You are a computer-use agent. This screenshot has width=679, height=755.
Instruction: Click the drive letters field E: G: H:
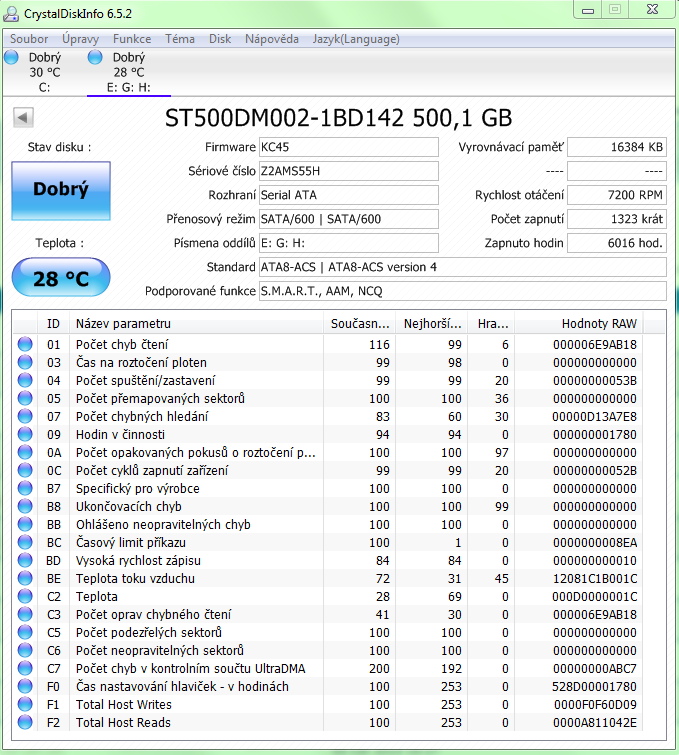[x=349, y=243]
